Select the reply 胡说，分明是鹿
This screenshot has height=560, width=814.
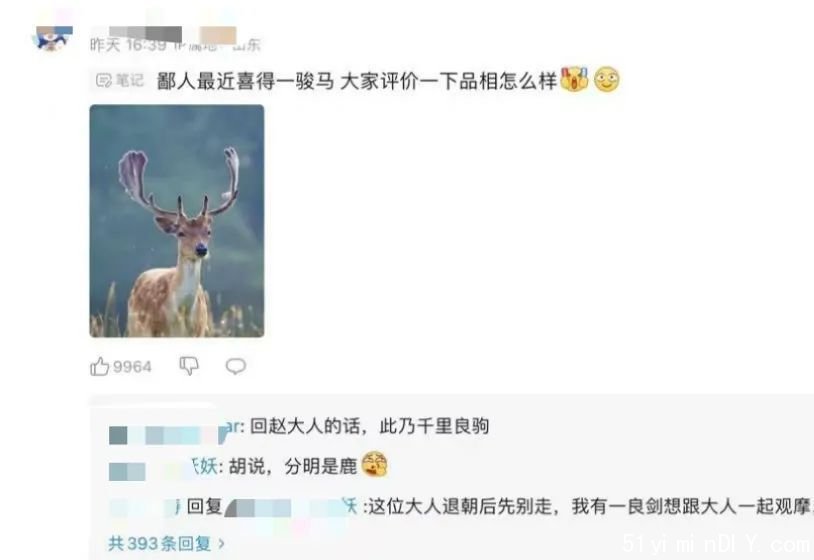coord(293,466)
